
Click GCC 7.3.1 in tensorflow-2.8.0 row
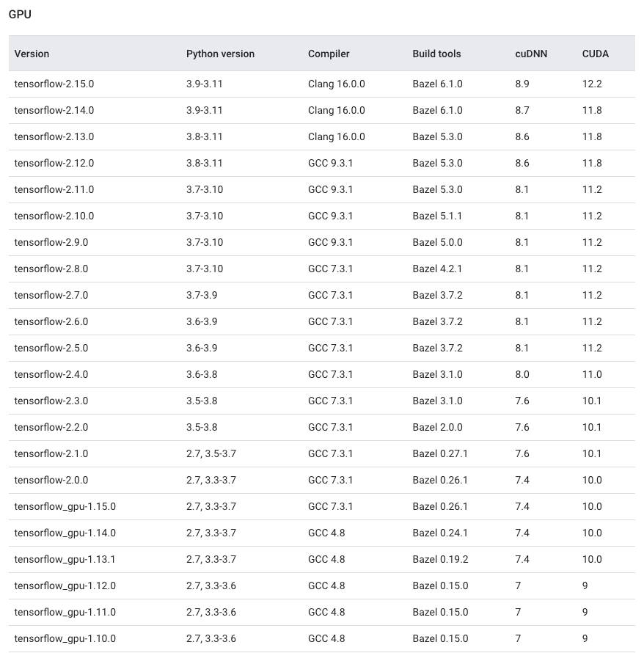pos(331,269)
